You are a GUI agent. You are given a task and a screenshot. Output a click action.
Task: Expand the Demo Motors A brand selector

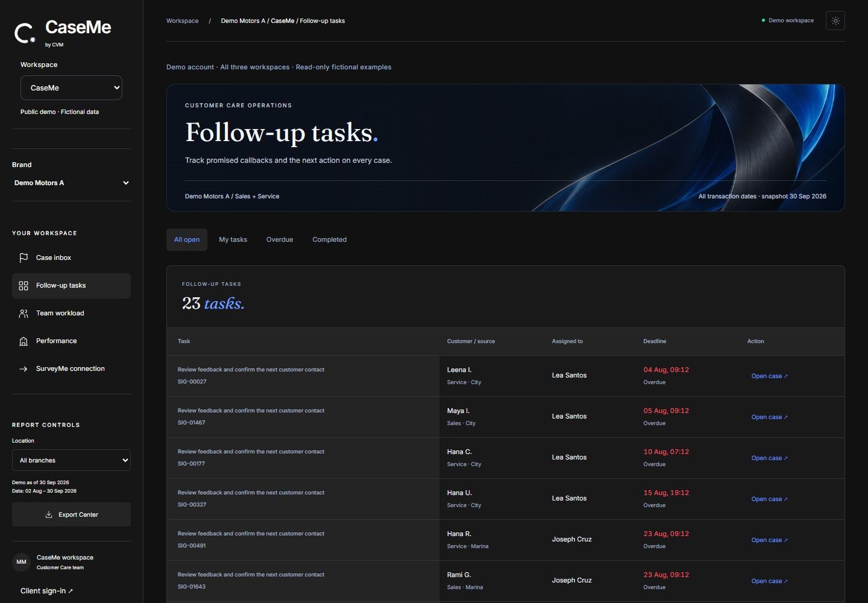click(71, 183)
